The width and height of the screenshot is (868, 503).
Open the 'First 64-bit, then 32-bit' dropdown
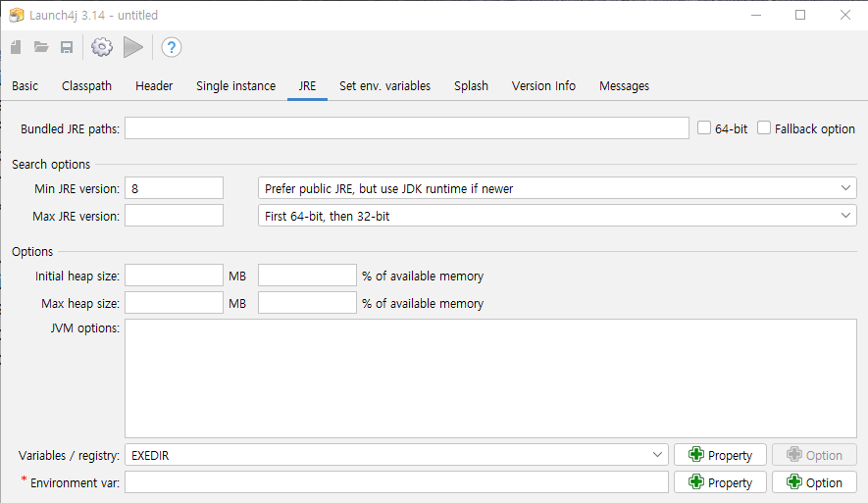tap(847, 216)
